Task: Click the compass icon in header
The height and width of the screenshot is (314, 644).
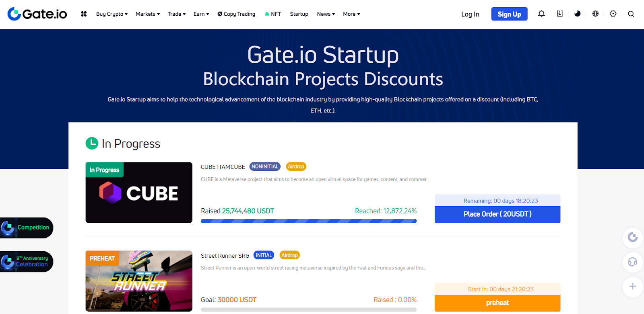Action: (x=613, y=14)
